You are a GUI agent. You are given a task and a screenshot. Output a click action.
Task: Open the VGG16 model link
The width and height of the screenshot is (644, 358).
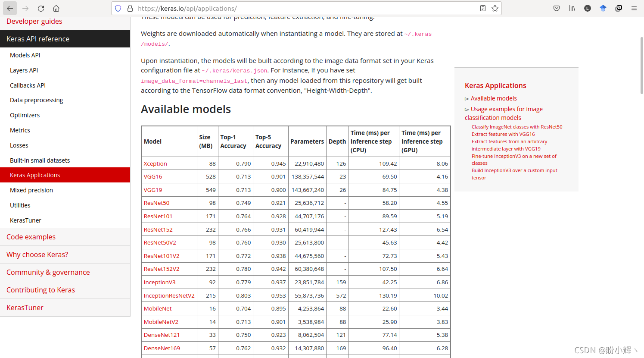pos(152,176)
